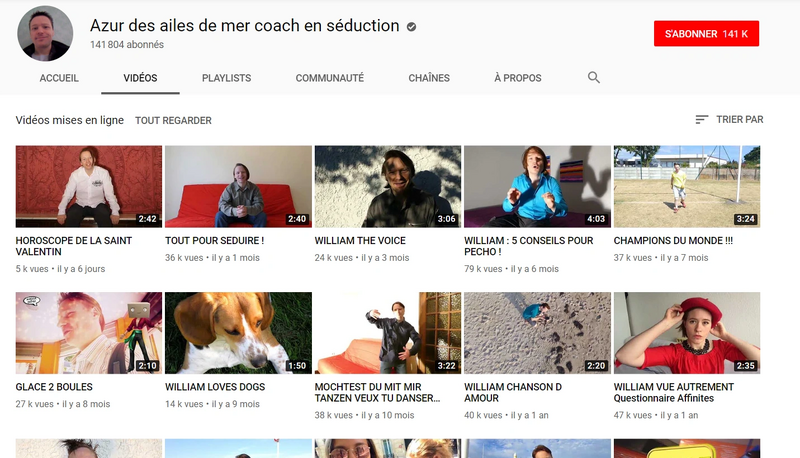Switch to the Accueil tab
The image size is (800, 458).
[x=59, y=78]
